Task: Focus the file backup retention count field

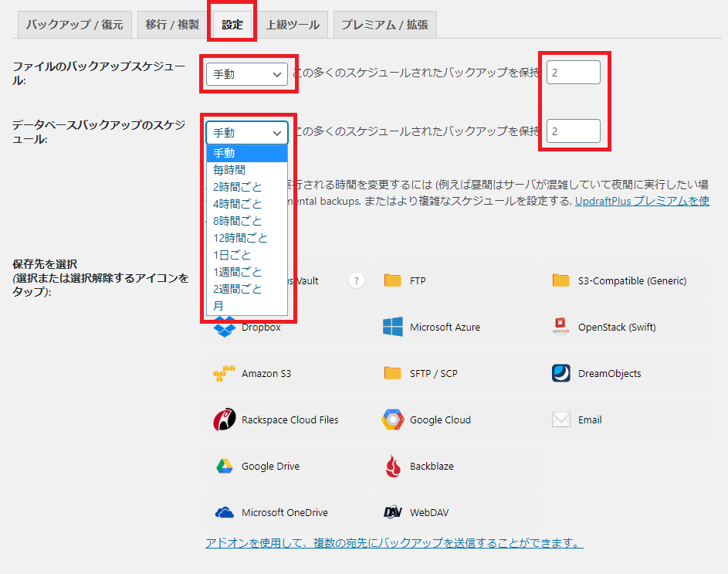Action: (574, 73)
